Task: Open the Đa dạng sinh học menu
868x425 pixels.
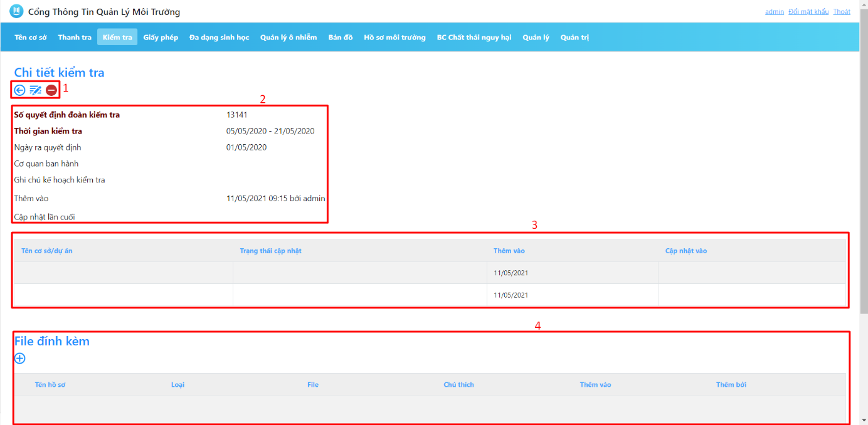Action: tap(220, 38)
